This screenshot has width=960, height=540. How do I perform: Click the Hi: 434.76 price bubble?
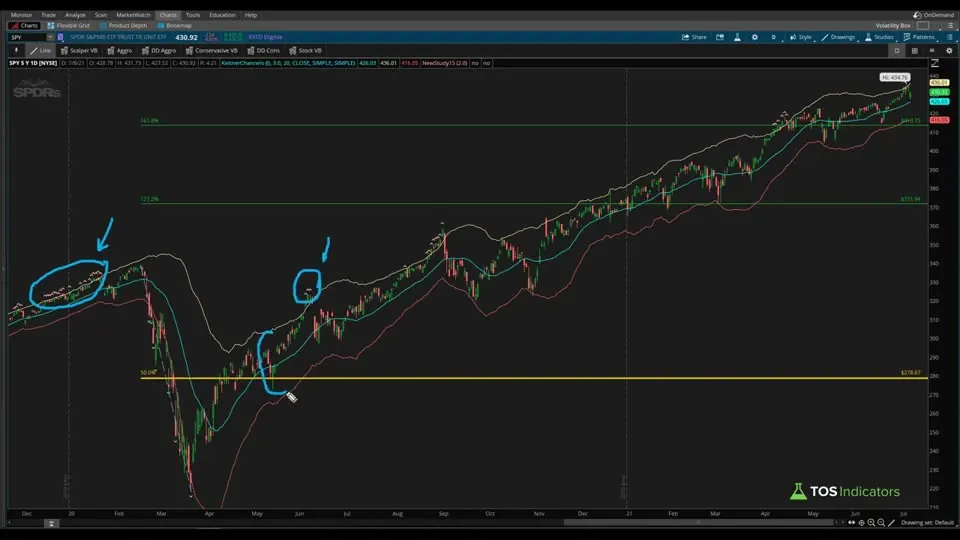(894, 78)
